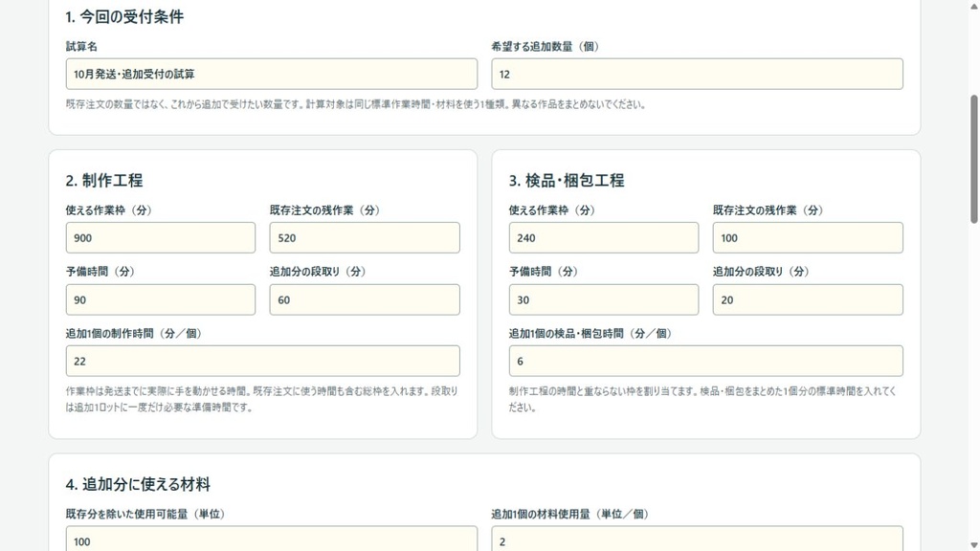Image resolution: width=980 pixels, height=551 pixels.
Task: Click the label 追加1個の材料使用量（単位／個）
Action: coord(570,514)
